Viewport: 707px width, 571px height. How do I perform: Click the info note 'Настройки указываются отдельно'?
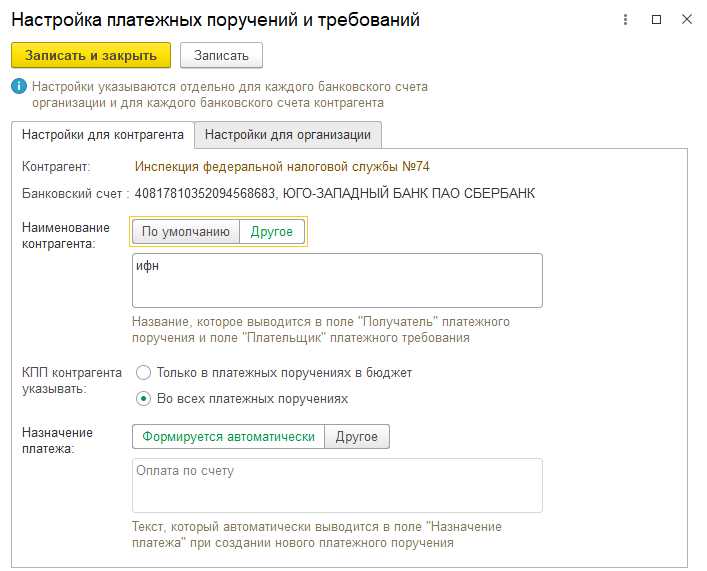point(230,94)
